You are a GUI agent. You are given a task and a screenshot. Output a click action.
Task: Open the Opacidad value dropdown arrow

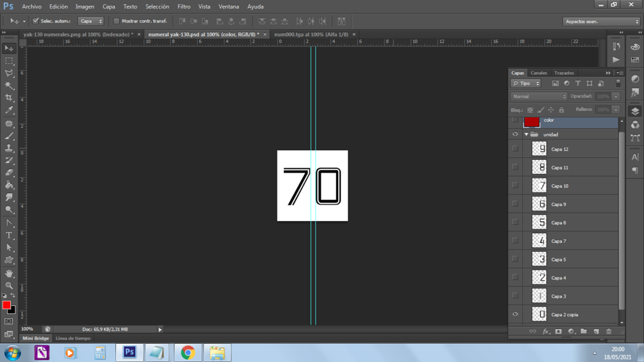[616, 96]
